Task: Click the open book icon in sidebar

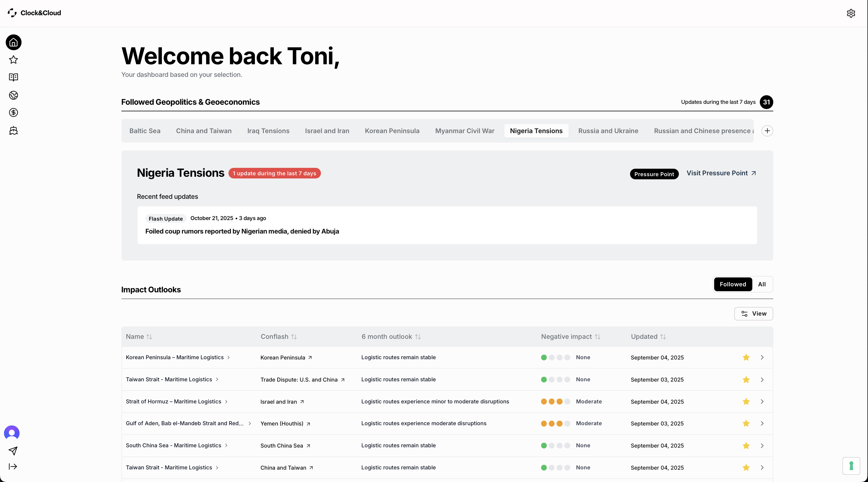Action: [x=13, y=77]
